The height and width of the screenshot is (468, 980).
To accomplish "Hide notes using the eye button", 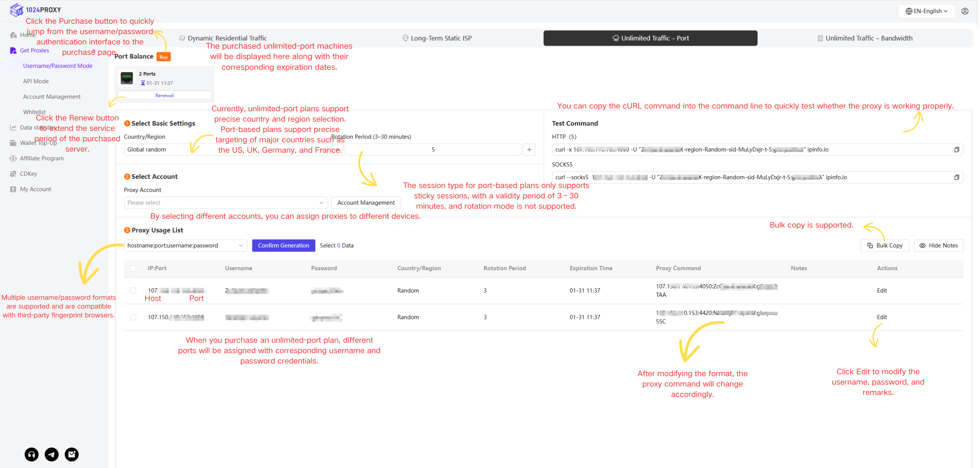I will (x=938, y=246).
